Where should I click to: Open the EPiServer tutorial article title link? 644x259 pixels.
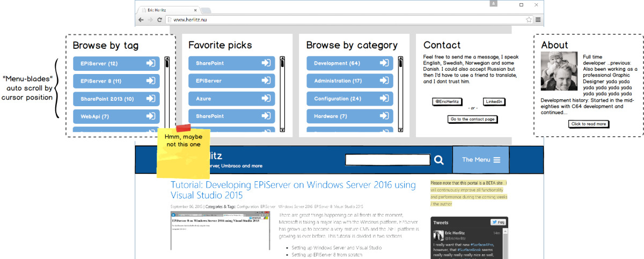tap(293, 190)
